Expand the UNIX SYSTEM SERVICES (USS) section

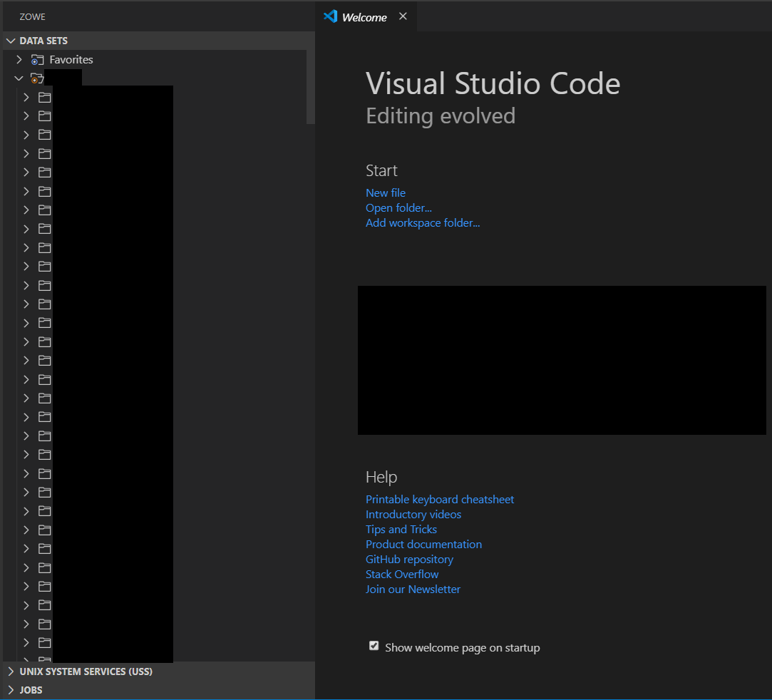tap(11, 671)
